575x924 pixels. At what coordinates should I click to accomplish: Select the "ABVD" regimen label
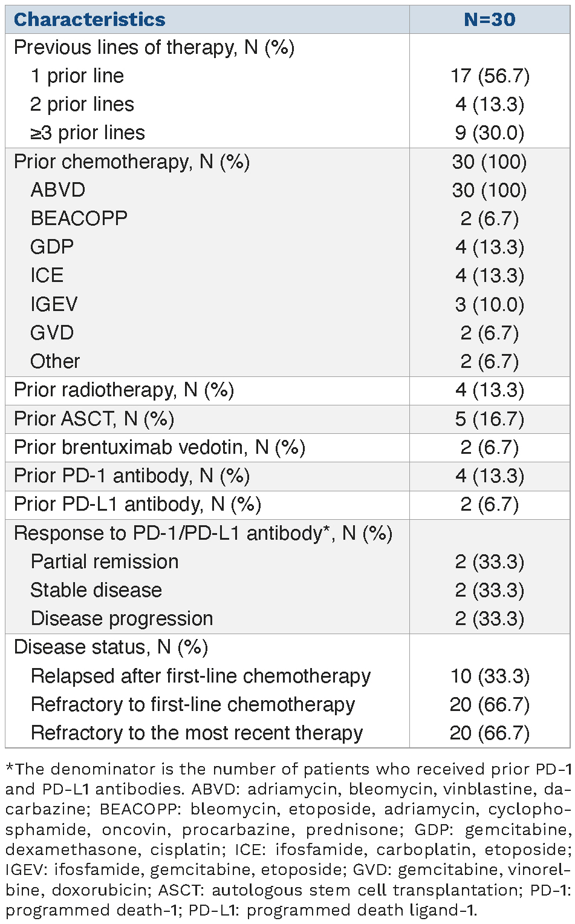click(x=58, y=190)
